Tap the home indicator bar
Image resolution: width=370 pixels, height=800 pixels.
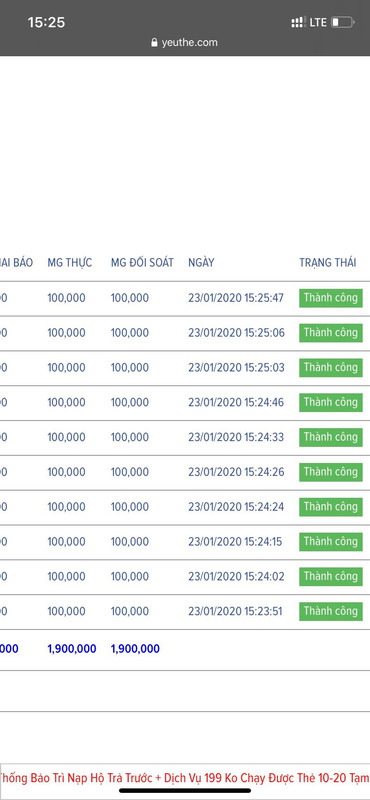pos(185,791)
